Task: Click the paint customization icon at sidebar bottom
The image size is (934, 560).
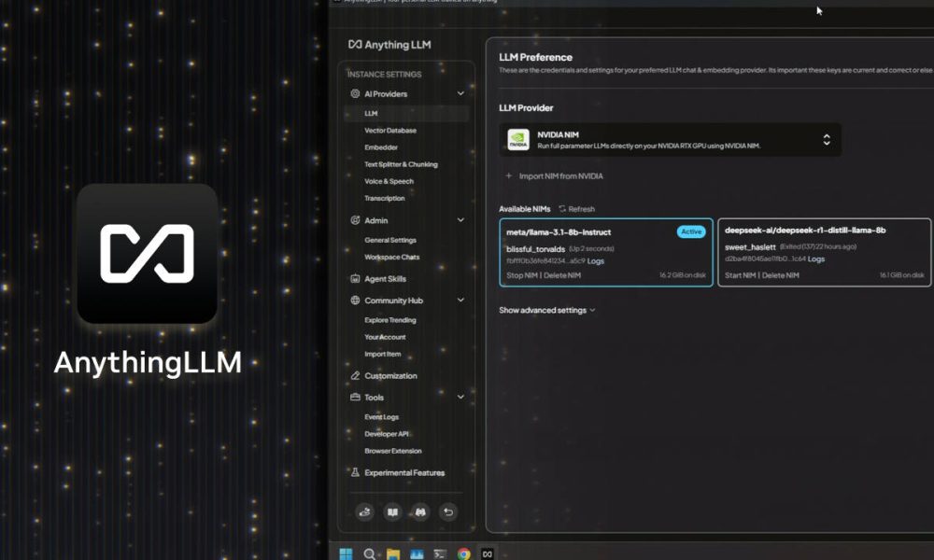Action: (x=365, y=512)
